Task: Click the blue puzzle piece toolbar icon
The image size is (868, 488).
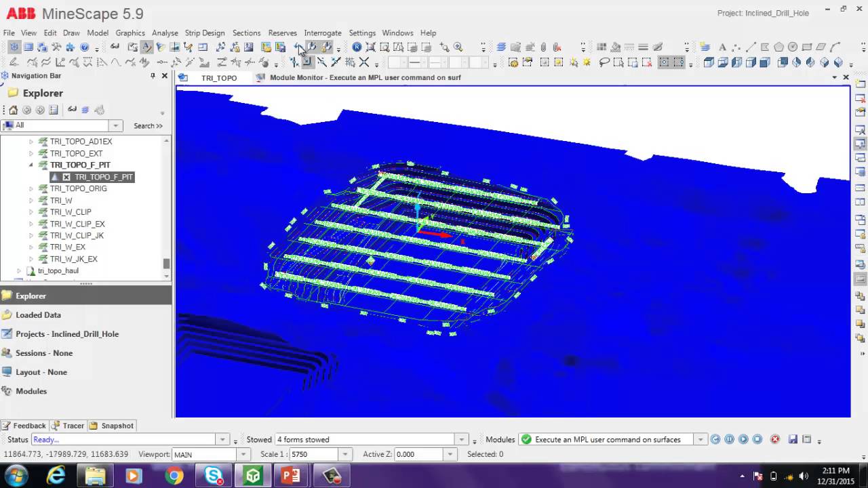Action: pyautogui.click(x=70, y=47)
